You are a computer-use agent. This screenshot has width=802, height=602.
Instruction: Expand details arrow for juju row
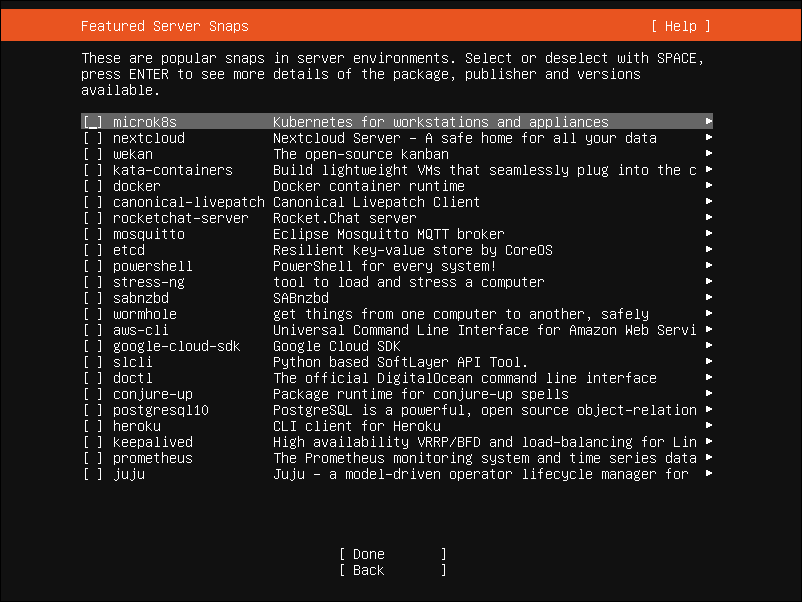[x=708, y=474]
